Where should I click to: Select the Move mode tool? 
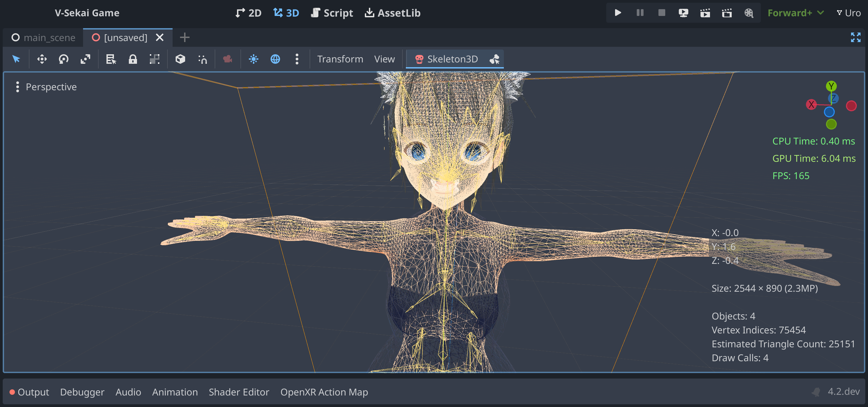click(41, 59)
